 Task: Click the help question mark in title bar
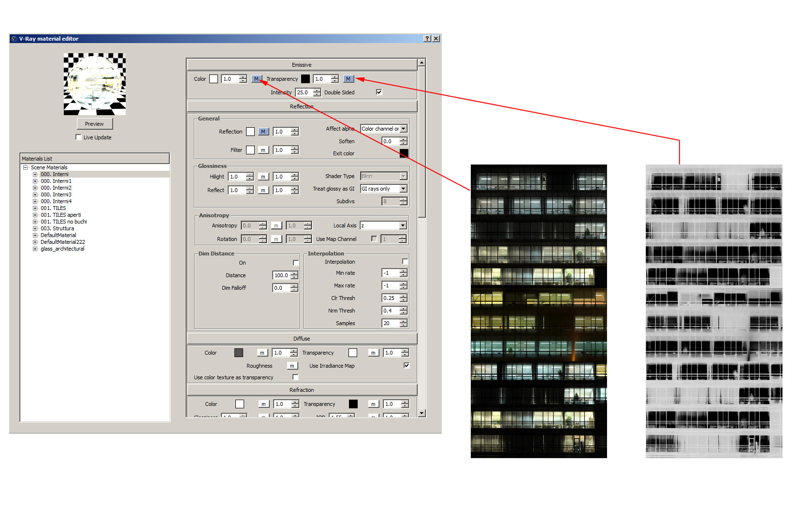click(427, 39)
